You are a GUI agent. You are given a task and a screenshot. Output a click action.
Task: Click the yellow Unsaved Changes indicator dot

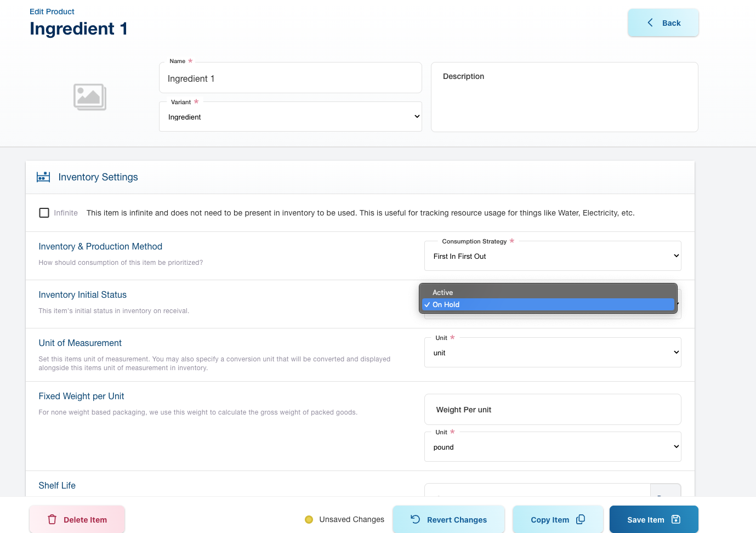pyautogui.click(x=309, y=519)
